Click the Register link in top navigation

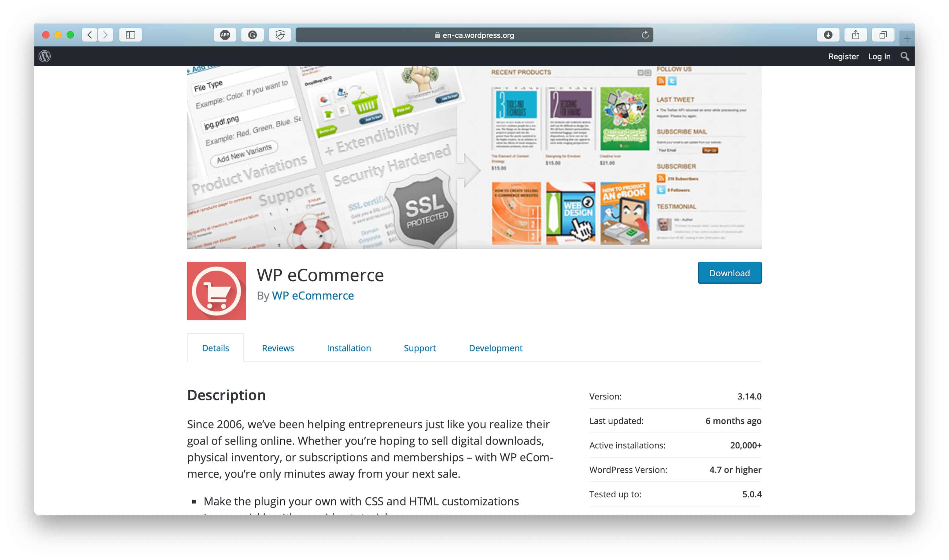click(x=842, y=57)
